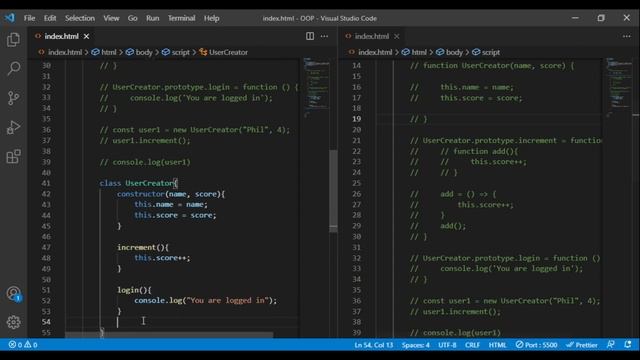Open the Extensions view
Image resolution: width=640 pixels, height=360 pixels.
13,157
